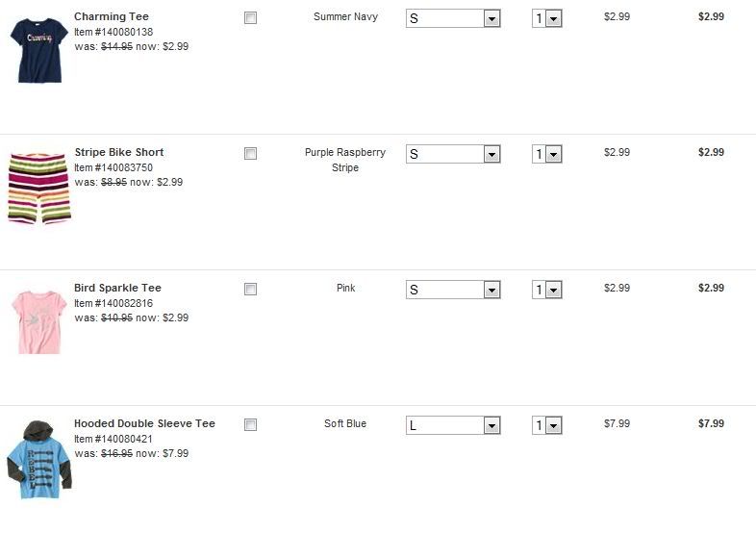Open the Stripe Bike Short title link
Viewport: 756px width, 533px height.
tap(119, 152)
